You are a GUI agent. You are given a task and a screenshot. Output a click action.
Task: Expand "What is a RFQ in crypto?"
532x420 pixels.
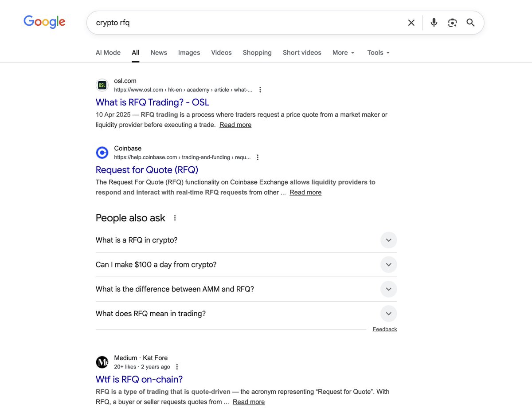246,240
